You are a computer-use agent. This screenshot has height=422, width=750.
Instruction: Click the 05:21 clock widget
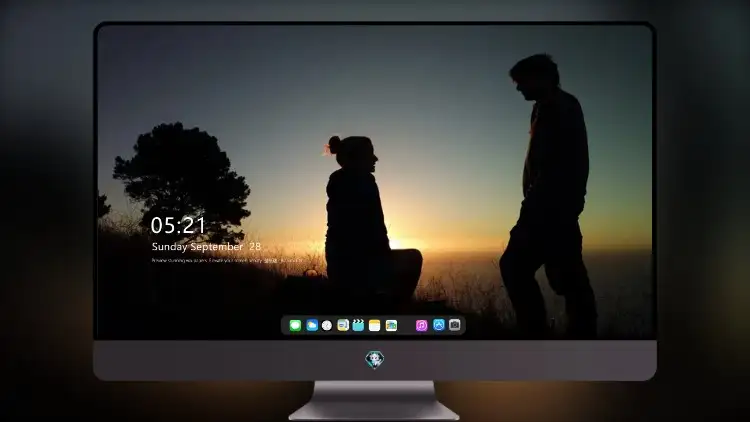pos(178,225)
